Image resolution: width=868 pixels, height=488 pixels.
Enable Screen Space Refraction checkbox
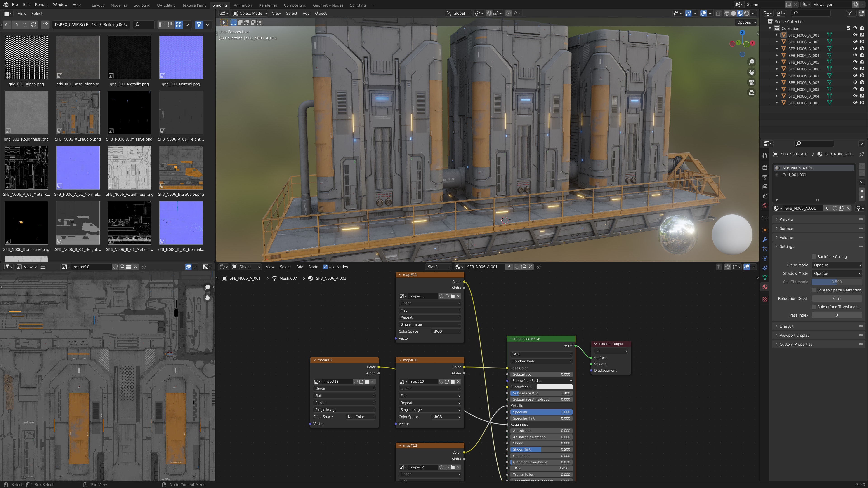point(814,290)
